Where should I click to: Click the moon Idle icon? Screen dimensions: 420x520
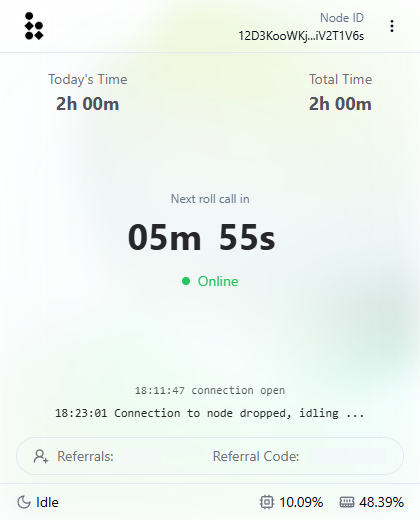(24, 502)
